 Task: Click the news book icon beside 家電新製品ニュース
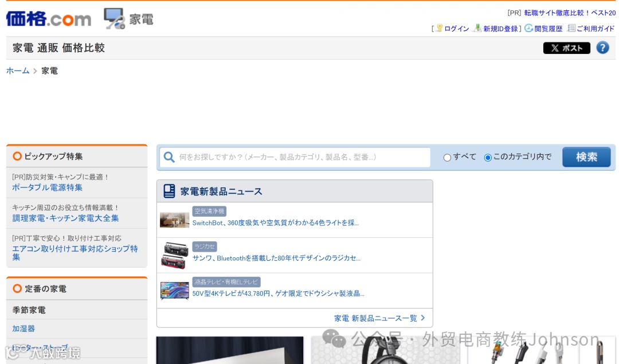point(169,191)
